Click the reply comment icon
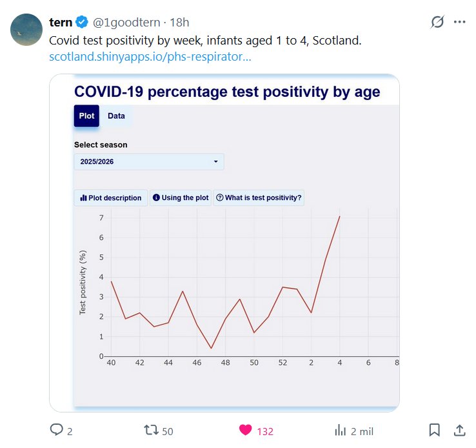 (57, 430)
